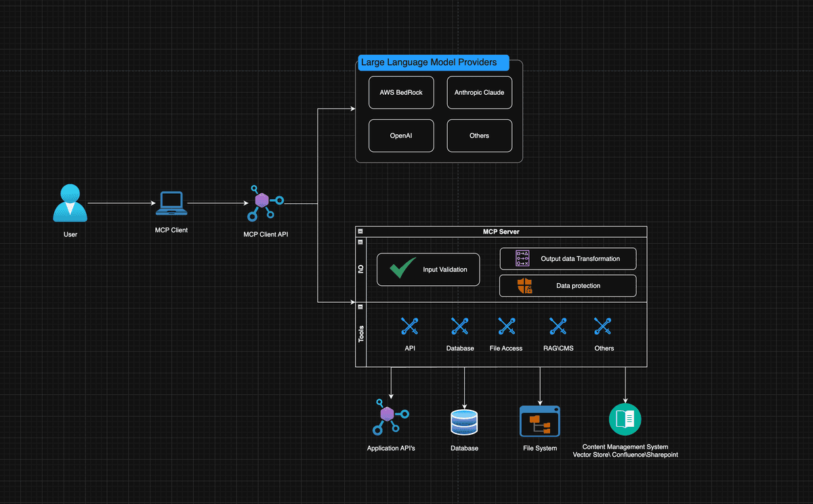
Task: Collapse the Tools swimlane
Action: point(360,307)
